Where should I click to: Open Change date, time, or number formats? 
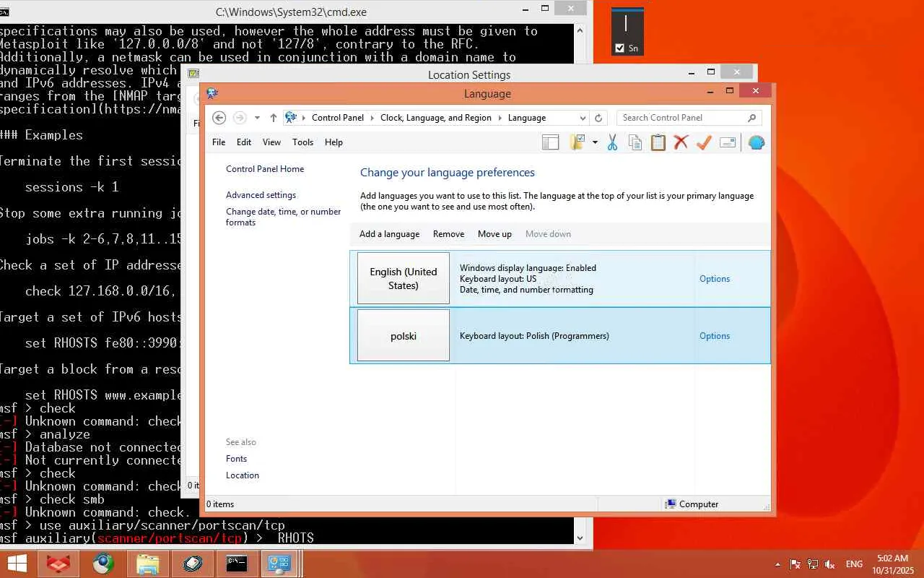coord(283,217)
